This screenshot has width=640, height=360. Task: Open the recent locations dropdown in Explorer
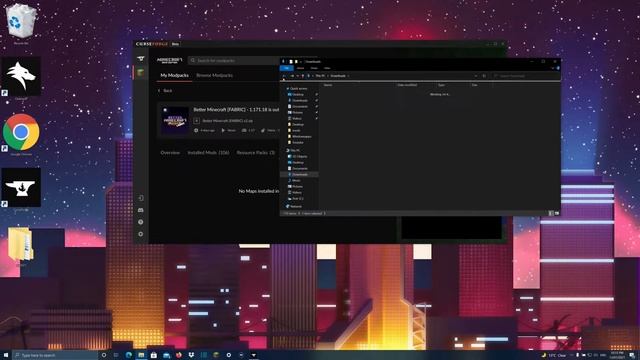pyautogui.click(x=298, y=76)
